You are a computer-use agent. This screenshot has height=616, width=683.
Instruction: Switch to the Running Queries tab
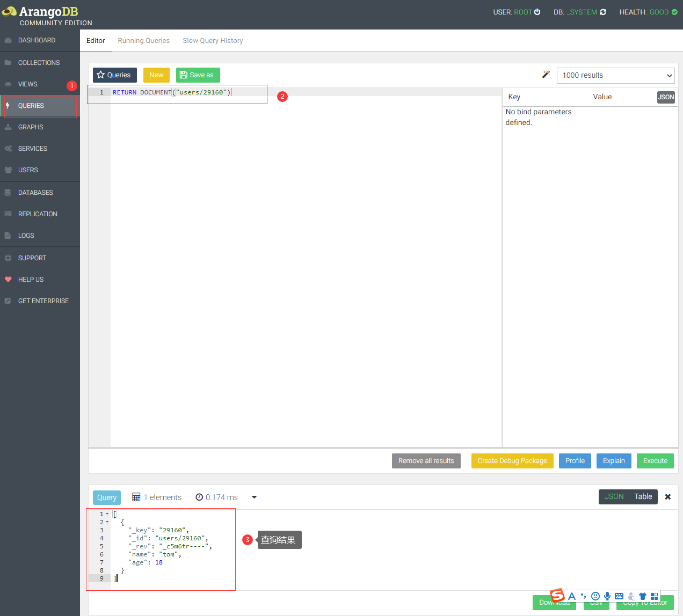coord(143,40)
